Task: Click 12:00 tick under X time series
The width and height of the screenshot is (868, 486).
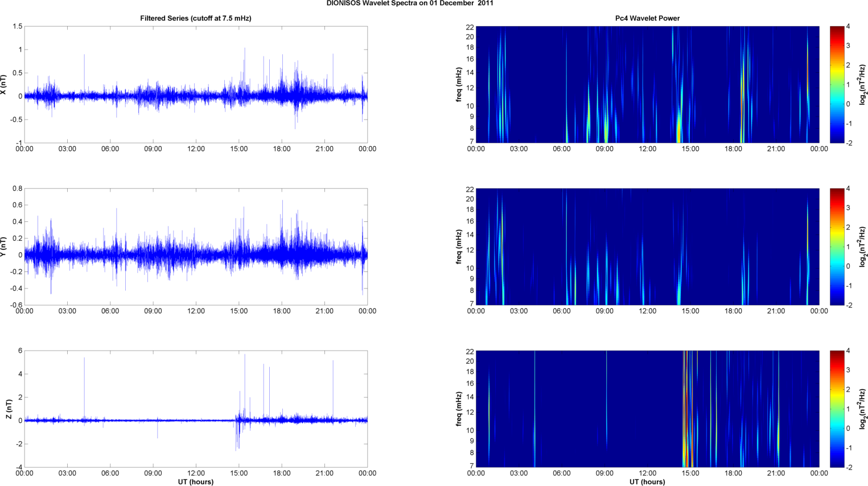Action: click(x=196, y=149)
